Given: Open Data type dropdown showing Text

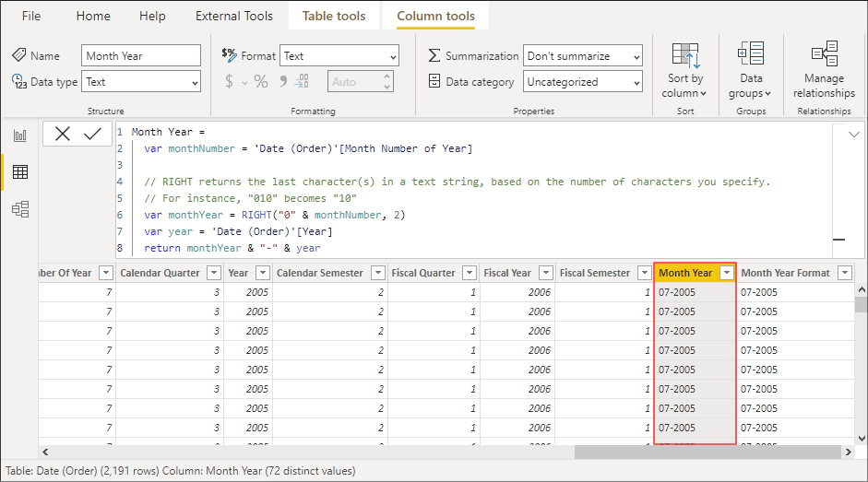Looking at the screenshot, I should pos(141,82).
